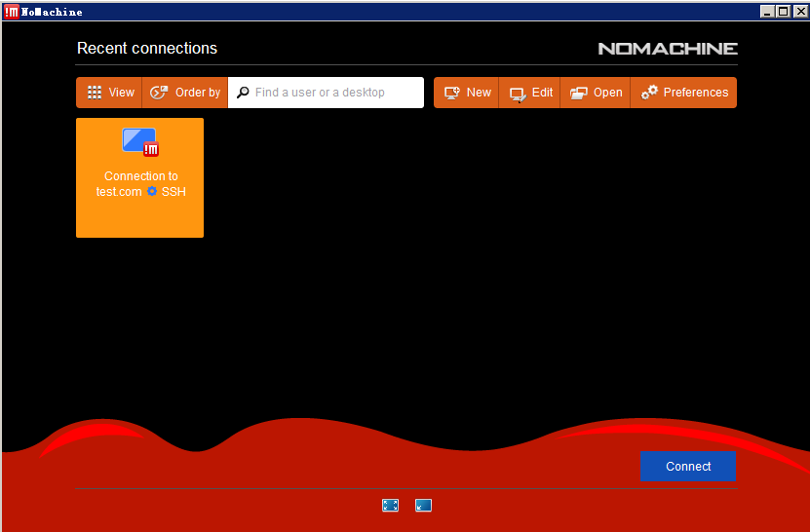
Task: Click the NoMachine title bar app icon
Action: [12, 12]
